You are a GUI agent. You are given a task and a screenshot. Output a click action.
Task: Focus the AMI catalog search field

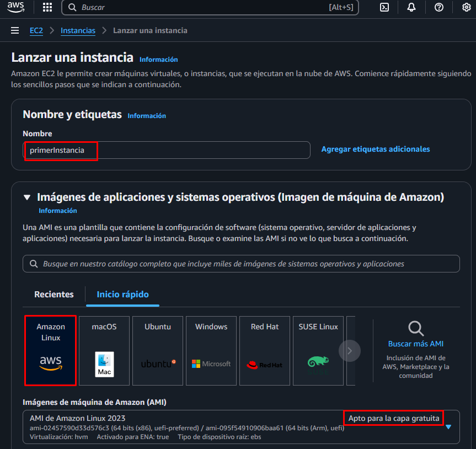pos(242,264)
